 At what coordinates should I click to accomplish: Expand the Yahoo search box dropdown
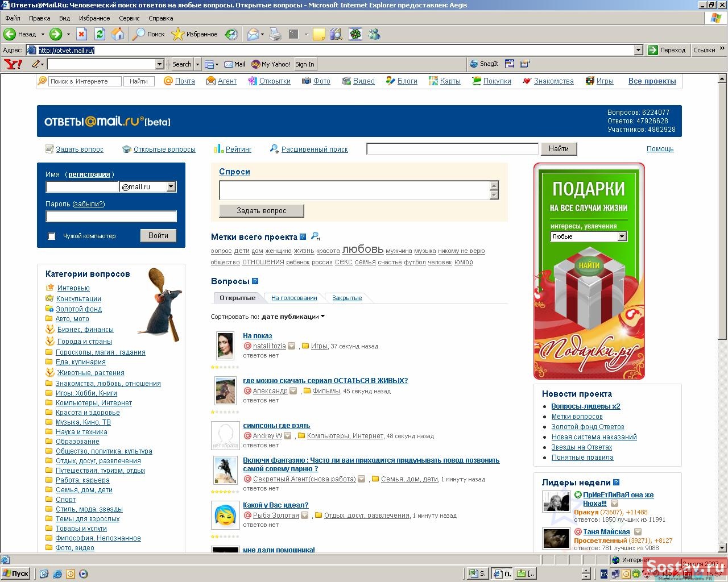159,64
